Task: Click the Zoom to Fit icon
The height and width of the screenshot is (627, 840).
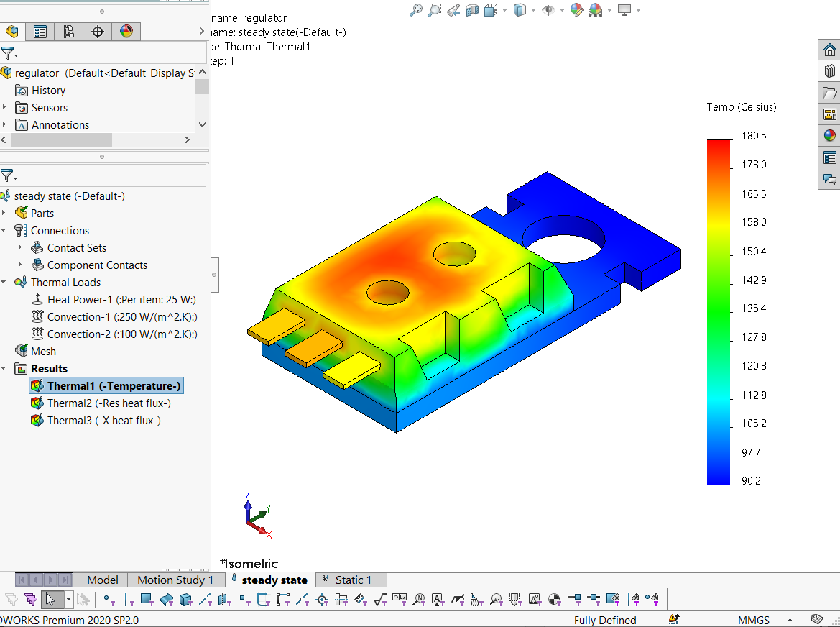Action: (416, 10)
